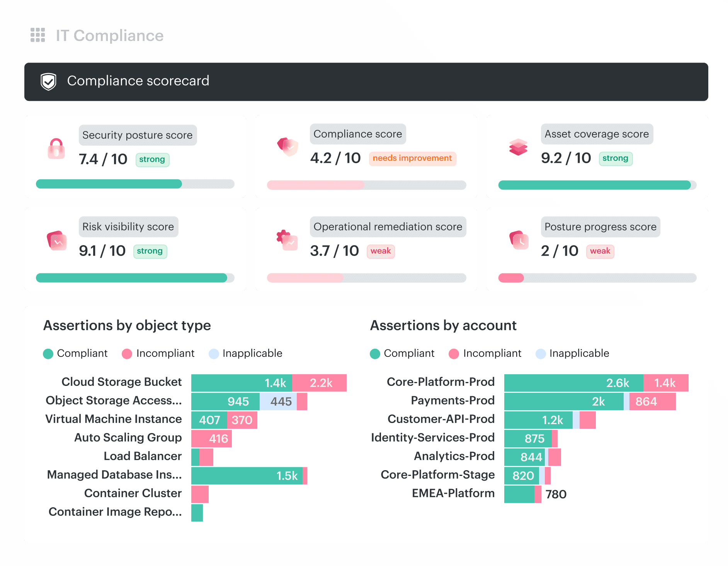Click the Container Image Repo compliant bar
Screen dimensions: 728x566
point(197,513)
